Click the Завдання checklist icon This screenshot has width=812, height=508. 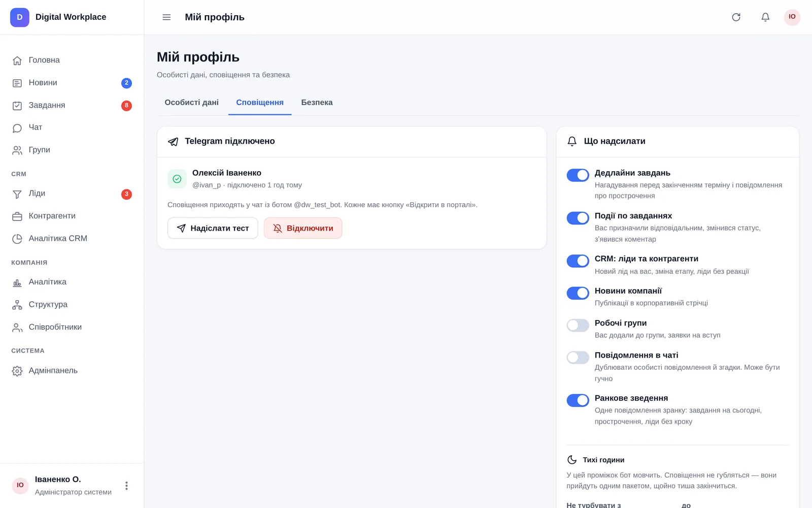[x=17, y=106]
